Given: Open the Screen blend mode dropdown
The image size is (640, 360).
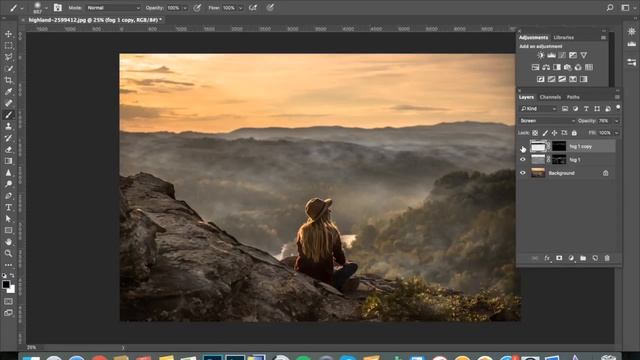Looking at the screenshot, I should pos(547,121).
